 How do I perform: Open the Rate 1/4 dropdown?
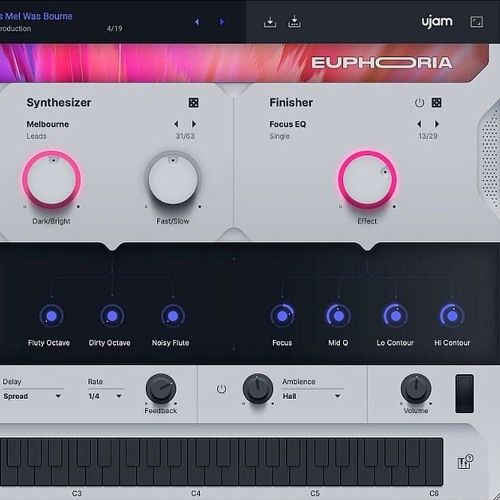tap(105, 396)
